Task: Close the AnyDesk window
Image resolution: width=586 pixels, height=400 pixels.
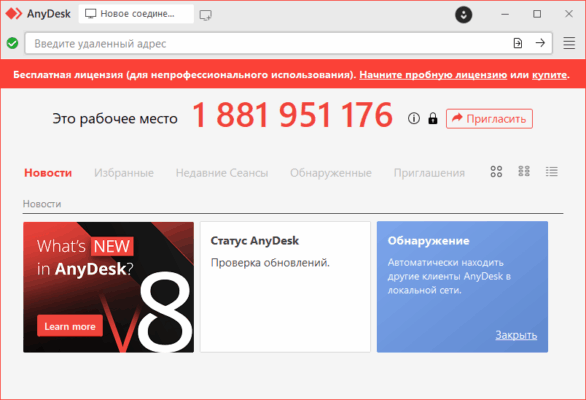Action: [x=569, y=14]
